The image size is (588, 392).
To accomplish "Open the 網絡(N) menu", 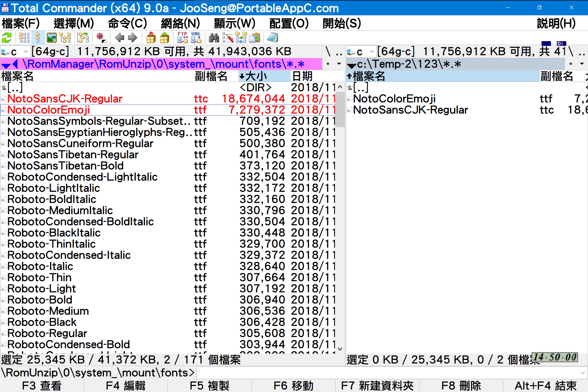I will tap(180, 24).
